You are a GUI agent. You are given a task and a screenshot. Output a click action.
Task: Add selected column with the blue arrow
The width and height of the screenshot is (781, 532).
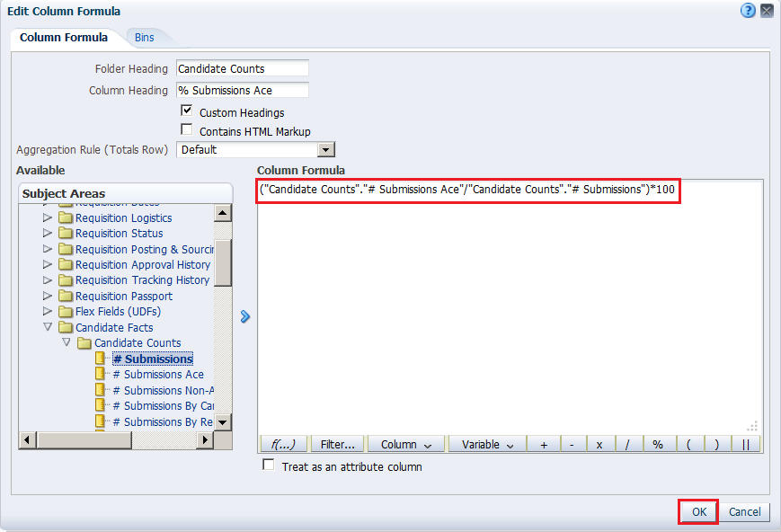coord(244,316)
